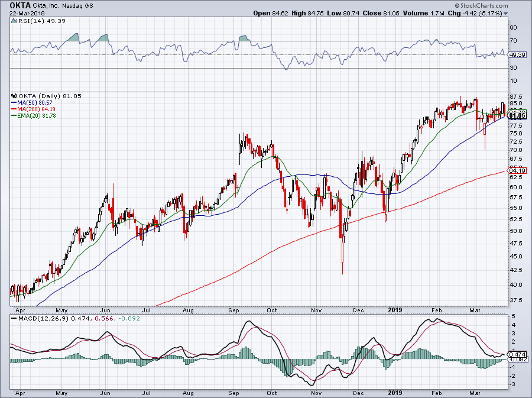The image size is (532, 398).
Task: Open the dropdown arrow after Chg percentage
Action: pos(506,14)
